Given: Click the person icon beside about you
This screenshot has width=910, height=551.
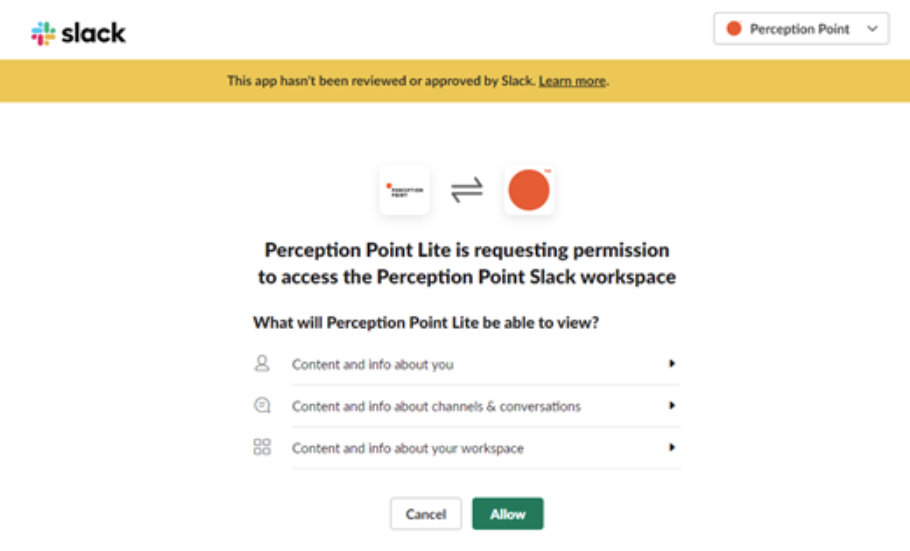Looking at the screenshot, I should pos(262,364).
